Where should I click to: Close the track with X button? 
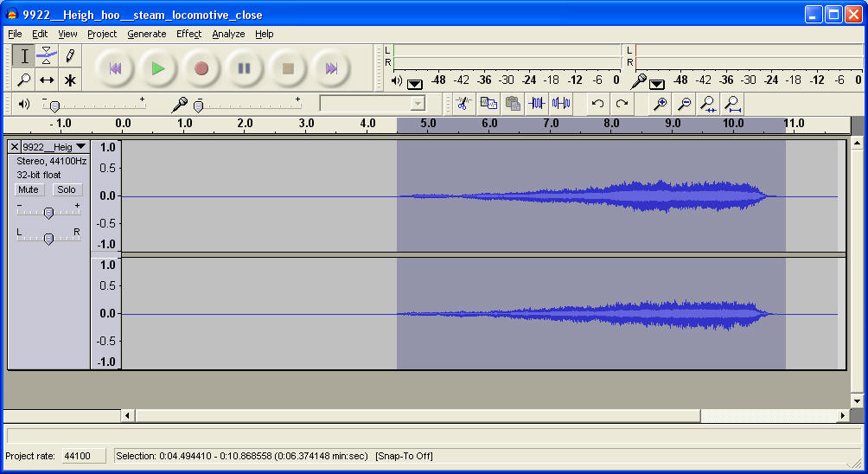point(14,147)
